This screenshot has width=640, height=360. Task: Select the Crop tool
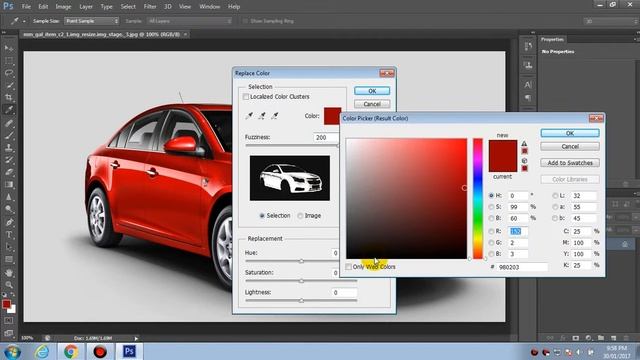tap(9, 98)
